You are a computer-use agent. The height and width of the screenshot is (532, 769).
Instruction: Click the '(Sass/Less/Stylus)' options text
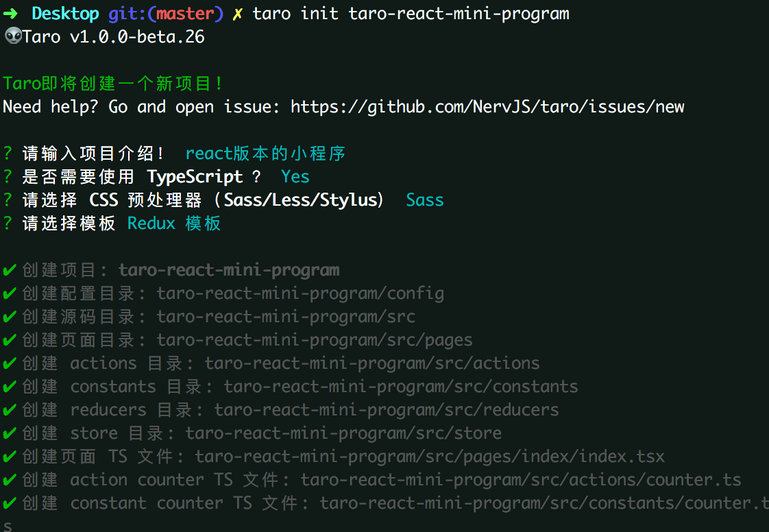click(x=299, y=200)
